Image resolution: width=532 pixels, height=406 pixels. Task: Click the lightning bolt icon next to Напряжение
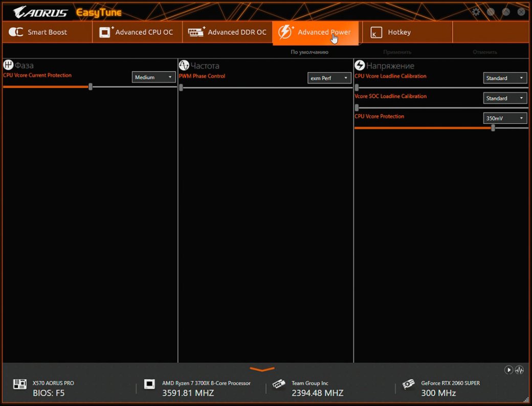[x=360, y=65]
